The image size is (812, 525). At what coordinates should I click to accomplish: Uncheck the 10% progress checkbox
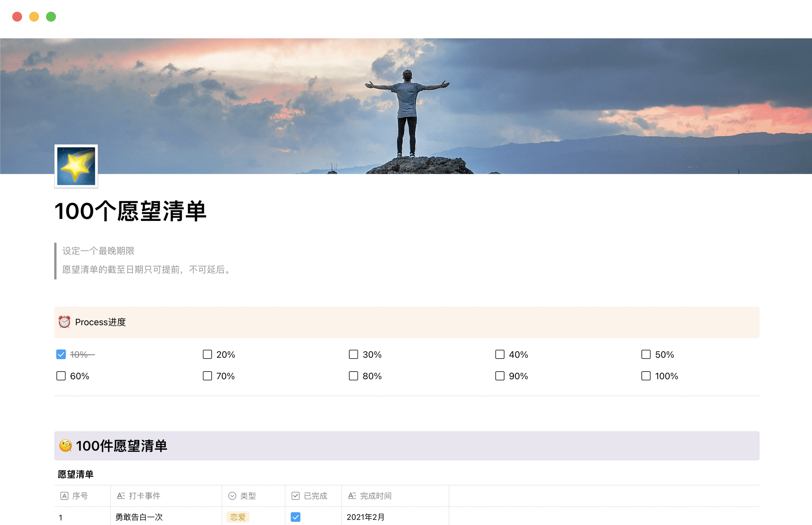[x=61, y=355]
